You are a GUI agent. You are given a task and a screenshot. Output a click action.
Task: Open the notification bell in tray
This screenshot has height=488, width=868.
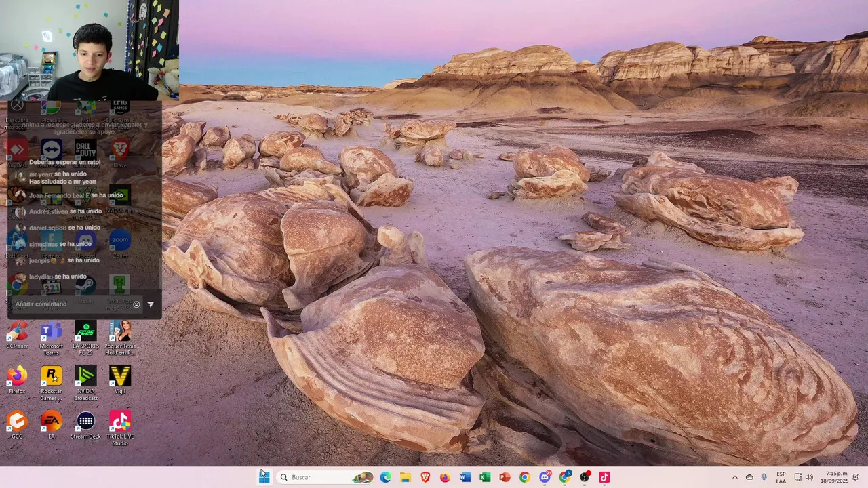tap(856, 477)
